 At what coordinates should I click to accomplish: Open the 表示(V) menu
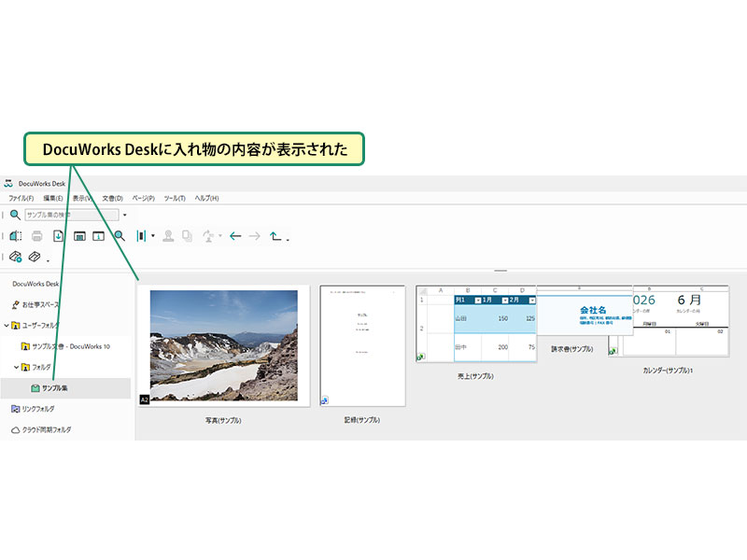82,198
